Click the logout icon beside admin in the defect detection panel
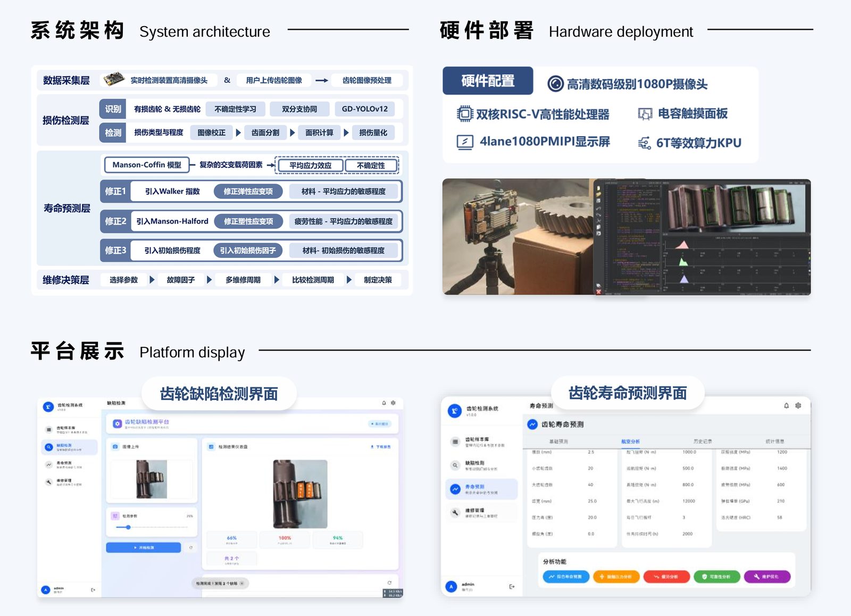This screenshot has height=616, width=851. (93, 590)
